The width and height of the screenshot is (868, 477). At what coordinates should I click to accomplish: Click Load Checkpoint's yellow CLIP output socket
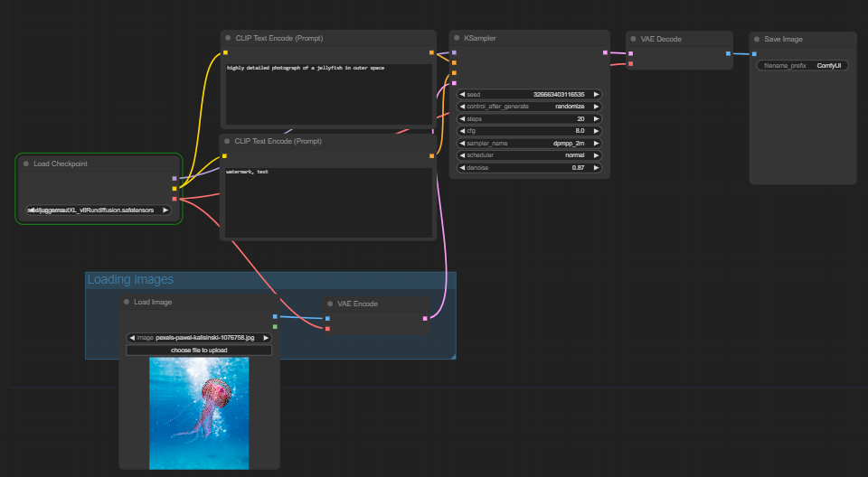pyautogui.click(x=175, y=189)
